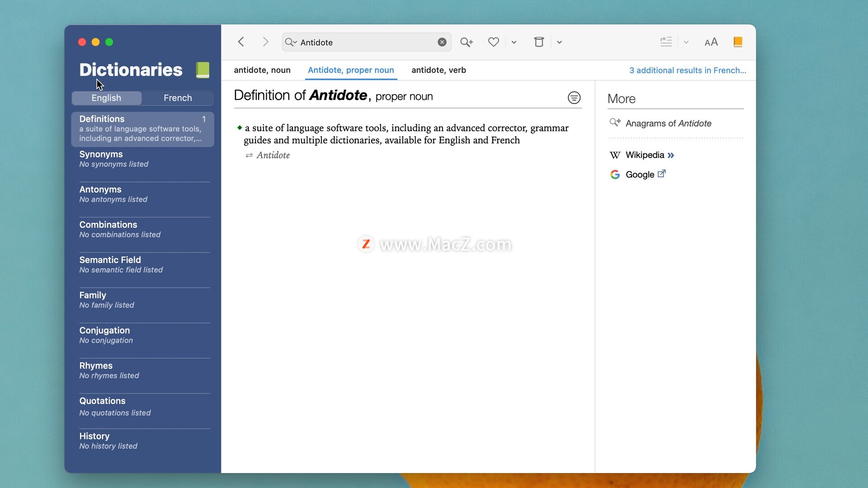Click the search by criteria magnifier-plus icon
This screenshot has height=488, width=868.
[467, 42]
